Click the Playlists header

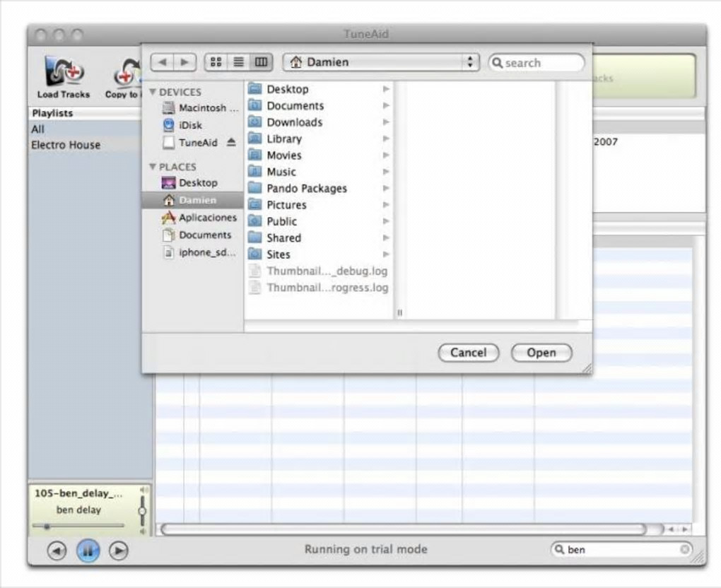85,113
